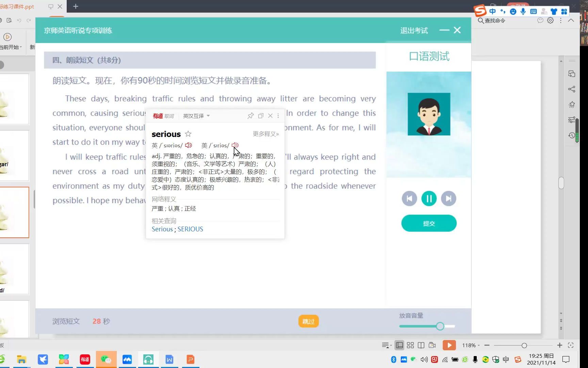Open Windows notification center
Viewport: 588px width, 368px height.
point(566,359)
